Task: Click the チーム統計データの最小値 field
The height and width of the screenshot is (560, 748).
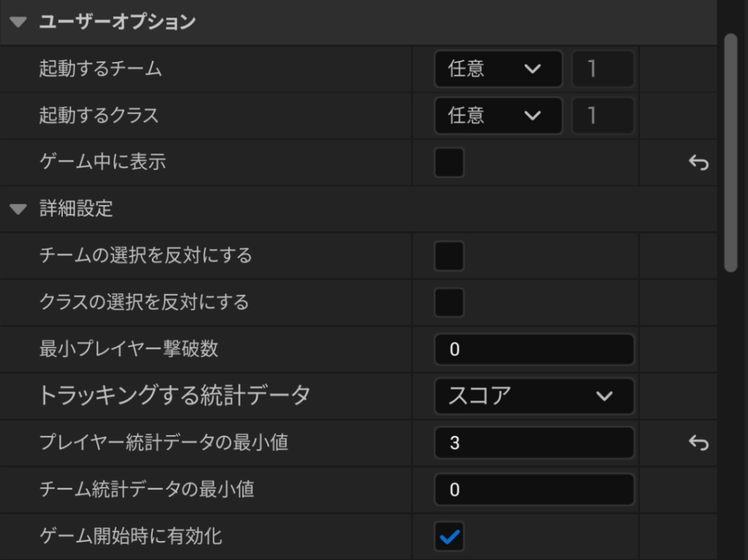Action: click(x=534, y=490)
